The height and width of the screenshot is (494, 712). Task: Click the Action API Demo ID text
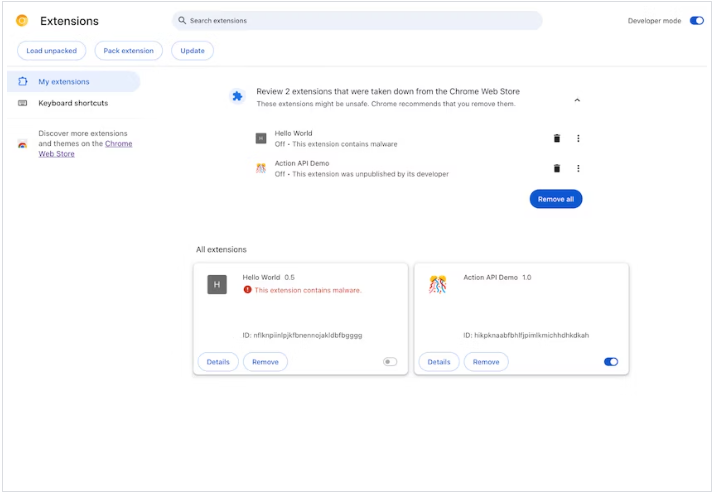point(526,336)
